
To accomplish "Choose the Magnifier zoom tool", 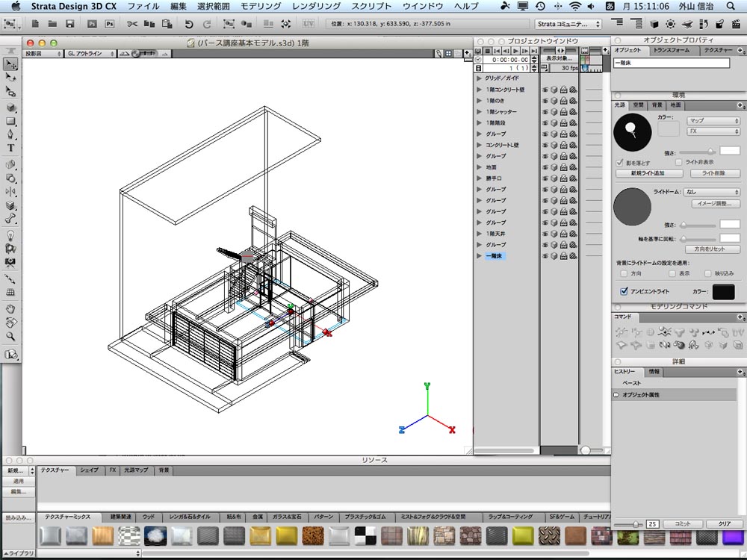I will (x=10, y=337).
